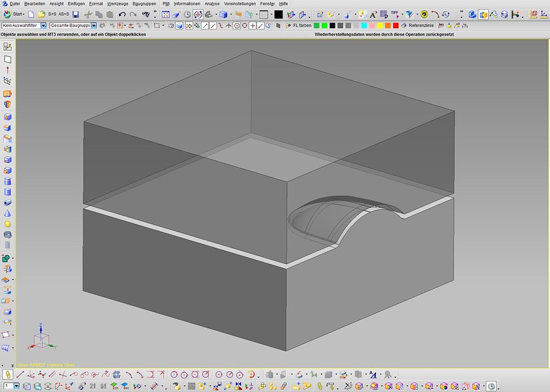Open the shaded rendering style dropdown arrow
This screenshot has height=392, width=550.
[231, 14]
